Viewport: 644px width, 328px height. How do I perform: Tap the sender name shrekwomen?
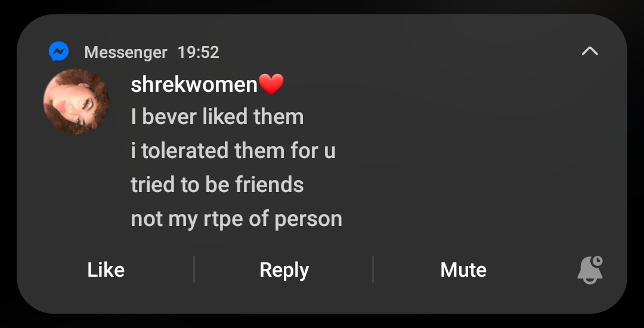click(194, 85)
